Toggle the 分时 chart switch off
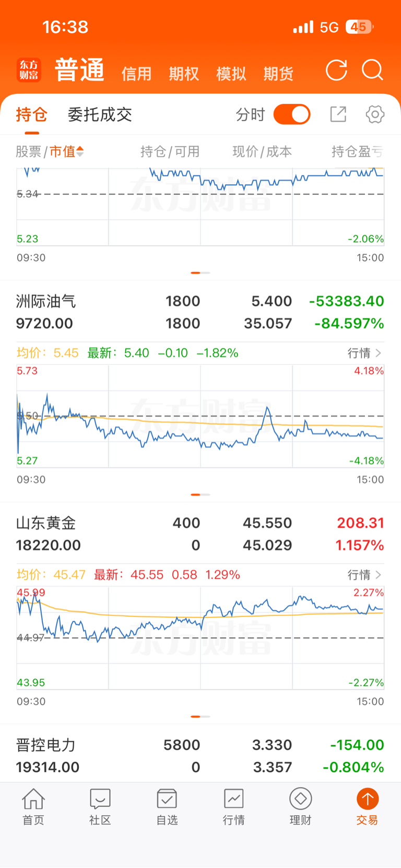The width and height of the screenshot is (401, 868). point(292,114)
